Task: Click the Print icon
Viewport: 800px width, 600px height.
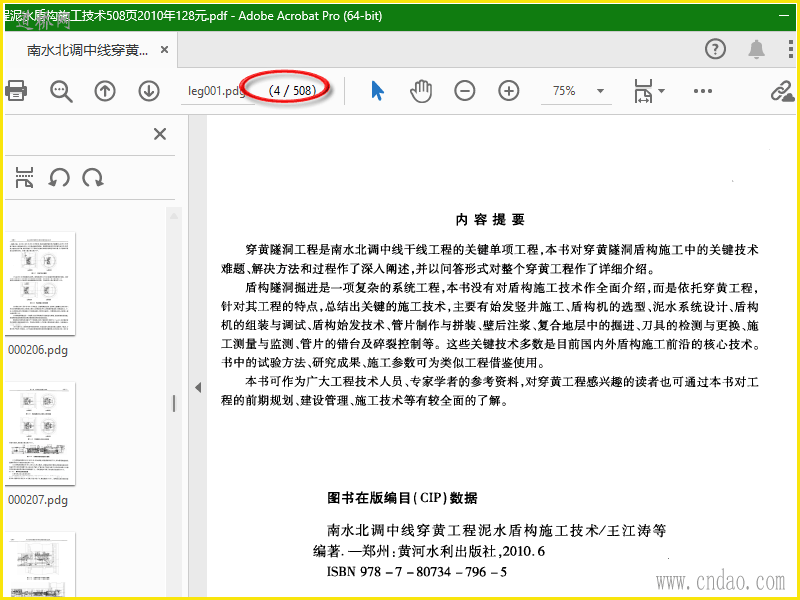Action: (x=16, y=91)
